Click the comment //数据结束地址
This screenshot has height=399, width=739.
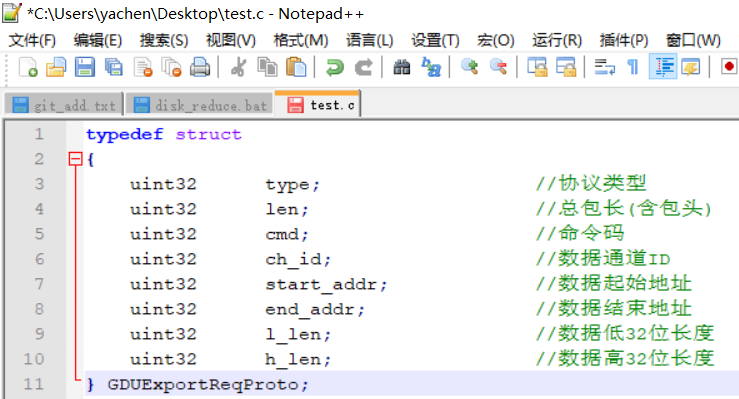[614, 308]
